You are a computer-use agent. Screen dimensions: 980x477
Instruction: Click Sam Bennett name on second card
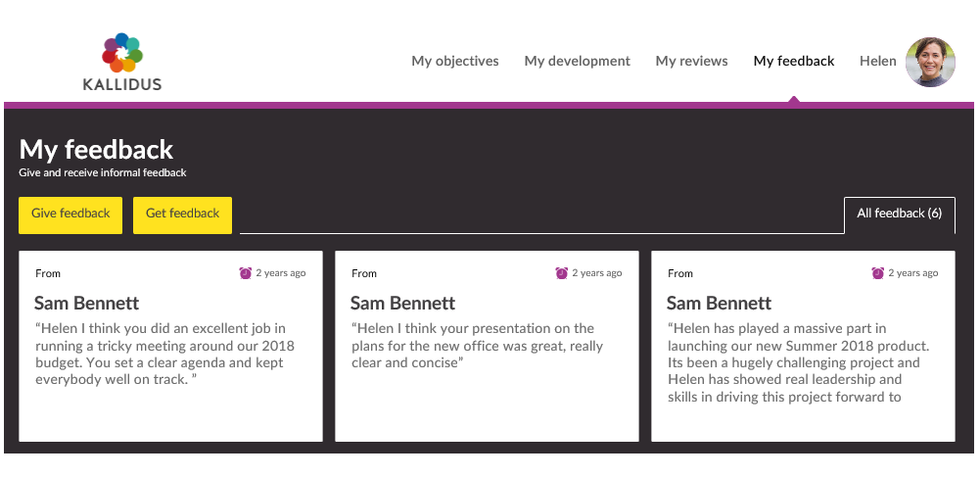click(x=403, y=303)
